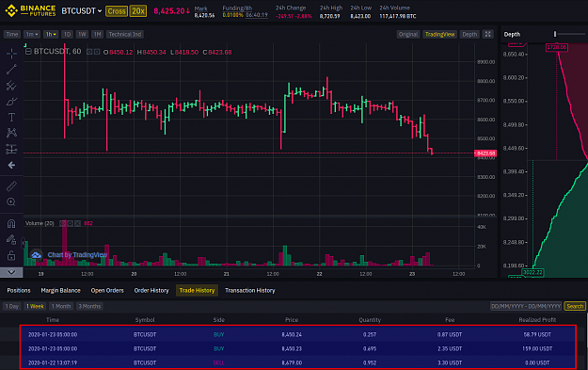
Task: Toggle fullscreen chart icon
Action: click(x=488, y=34)
